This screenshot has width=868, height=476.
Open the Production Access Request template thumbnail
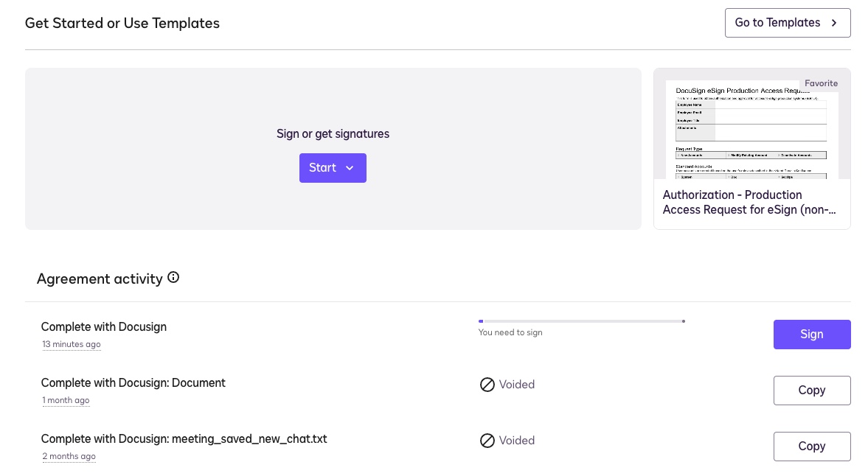(x=751, y=130)
